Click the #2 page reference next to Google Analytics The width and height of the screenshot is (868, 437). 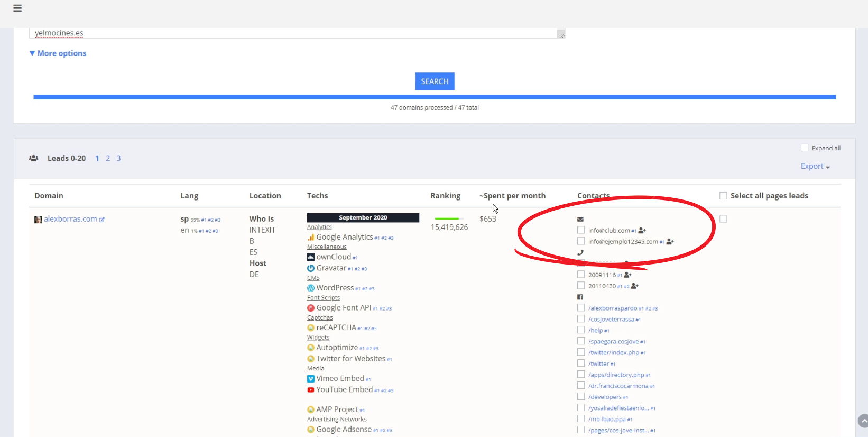click(x=384, y=238)
